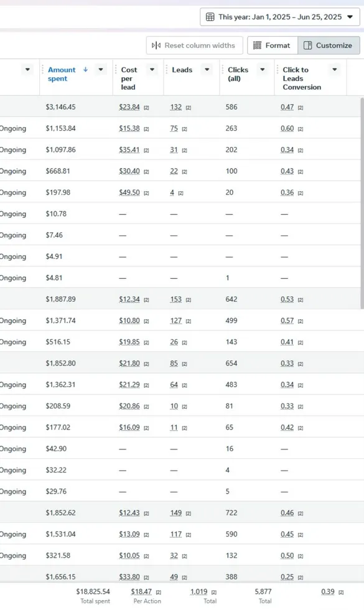Click the vertical scrollbar on the right
The height and width of the screenshot is (610, 364).
[362, 204]
